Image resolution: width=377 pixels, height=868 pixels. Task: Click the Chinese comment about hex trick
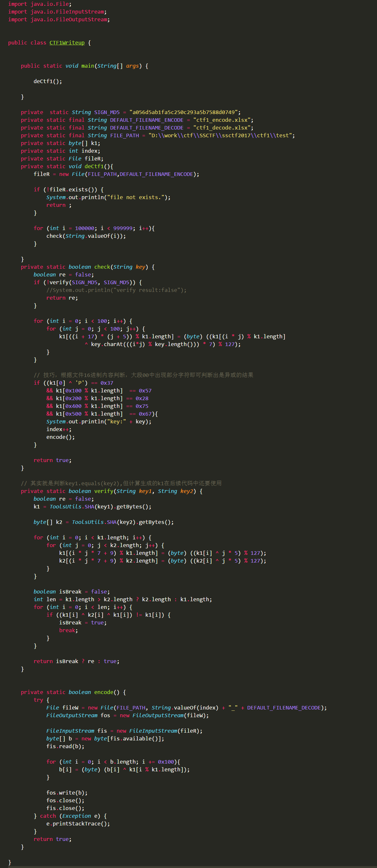(143, 375)
